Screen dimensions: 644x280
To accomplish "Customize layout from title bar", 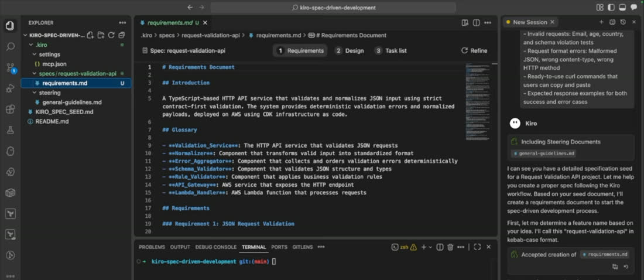I will point(600,8).
